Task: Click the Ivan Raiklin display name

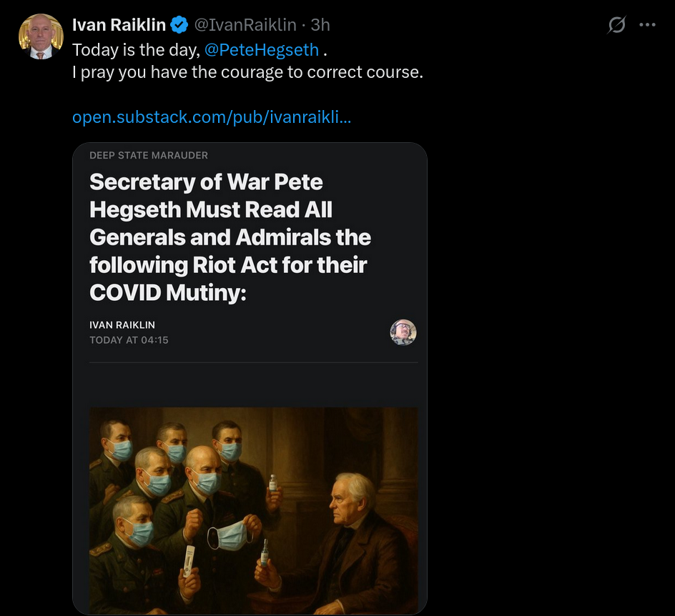Action: click(x=119, y=25)
